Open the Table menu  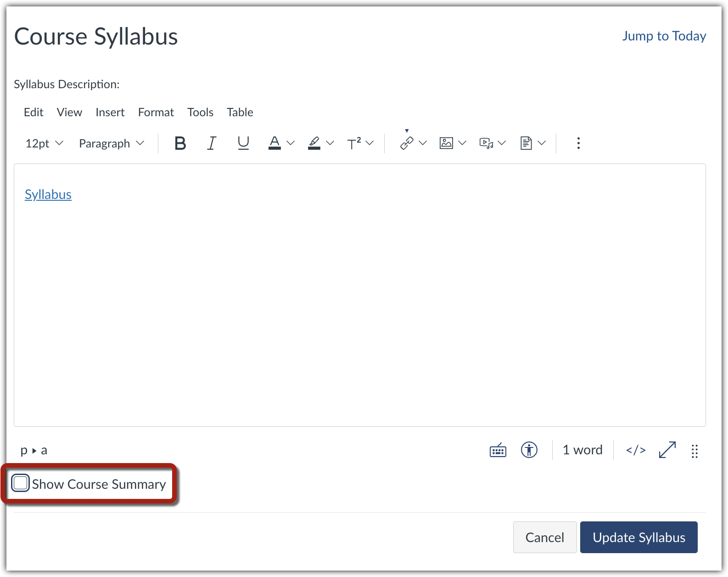(240, 113)
